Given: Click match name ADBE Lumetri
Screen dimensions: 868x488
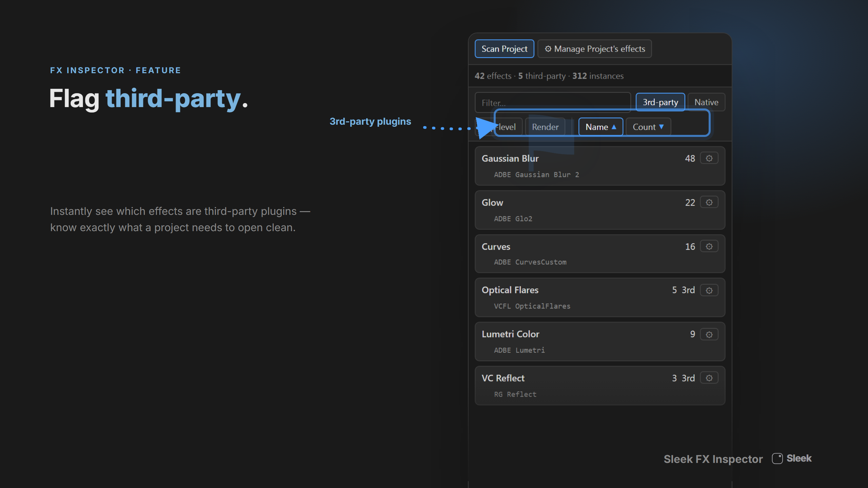Looking at the screenshot, I should 519,350.
